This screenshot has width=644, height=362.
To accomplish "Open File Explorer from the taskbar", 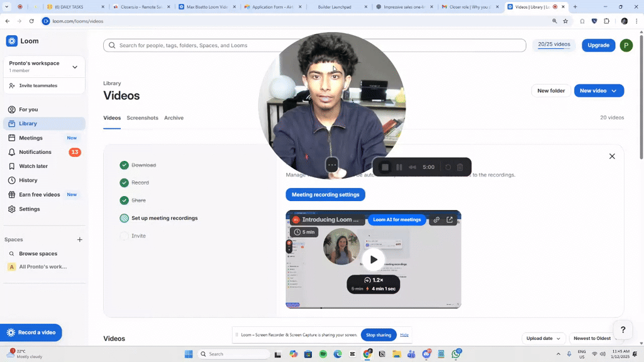I will pos(397,354).
